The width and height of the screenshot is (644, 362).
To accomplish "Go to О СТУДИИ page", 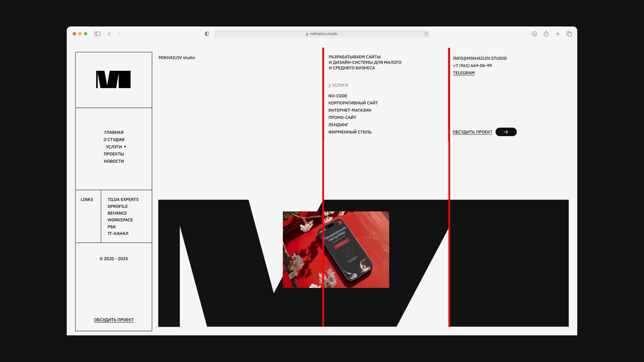I will [x=114, y=140].
